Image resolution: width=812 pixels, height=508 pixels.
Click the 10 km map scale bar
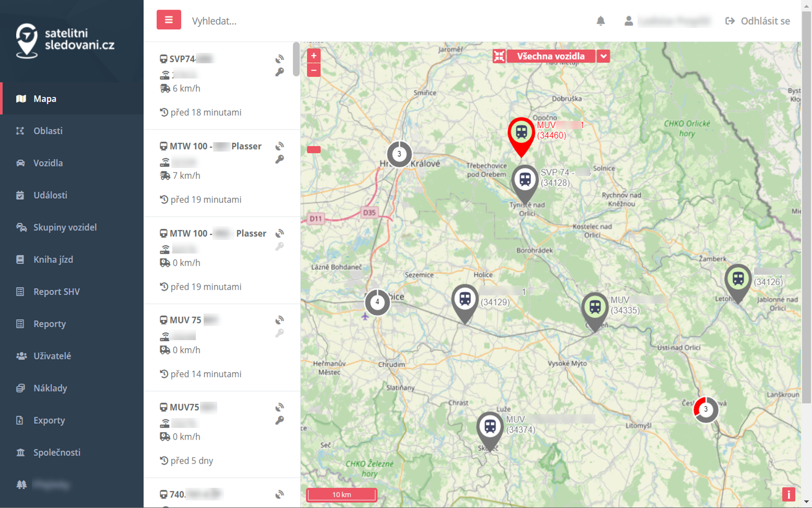click(x=342, y=494)
